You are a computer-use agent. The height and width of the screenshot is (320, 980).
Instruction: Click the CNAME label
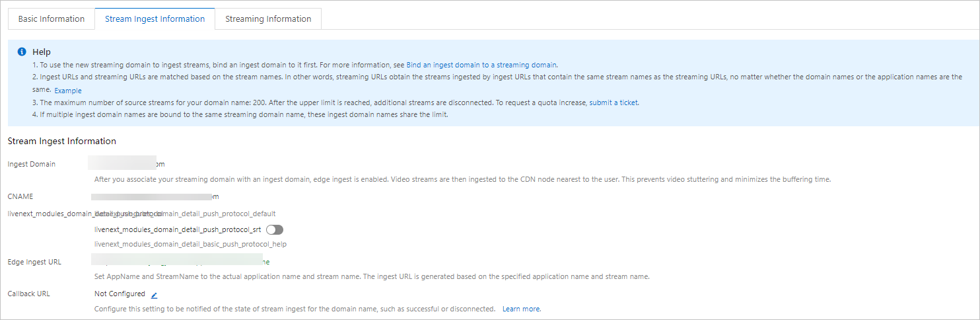[x=20, y=196]
